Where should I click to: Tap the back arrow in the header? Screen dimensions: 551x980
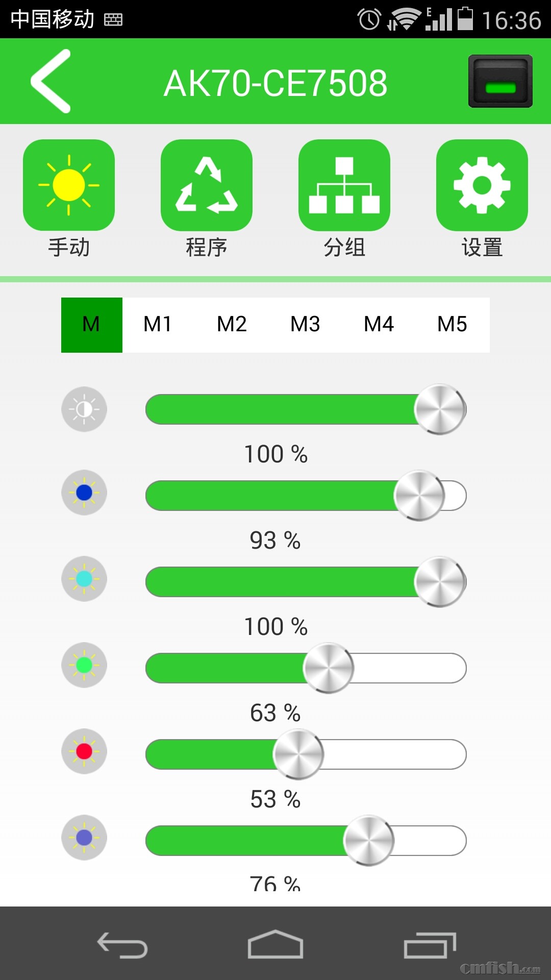51,81
